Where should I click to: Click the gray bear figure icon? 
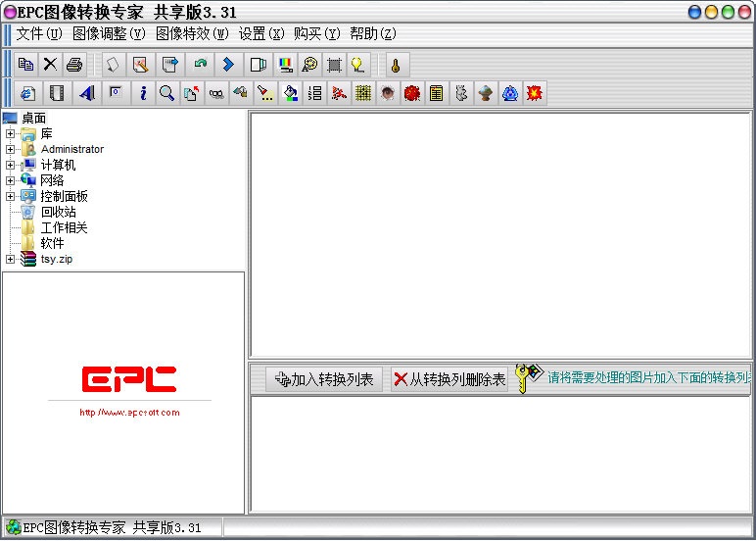coord(461,93)
